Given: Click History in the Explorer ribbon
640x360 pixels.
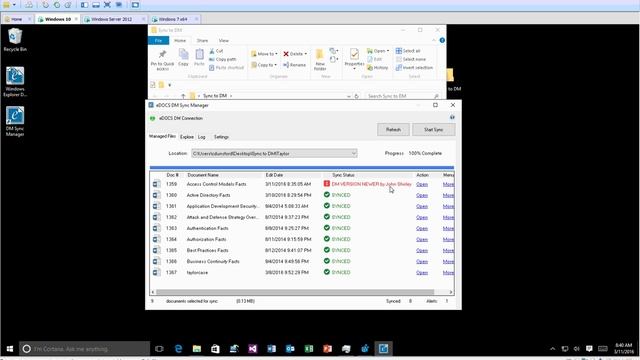Looking at the screenshot, I should point(378,68).
